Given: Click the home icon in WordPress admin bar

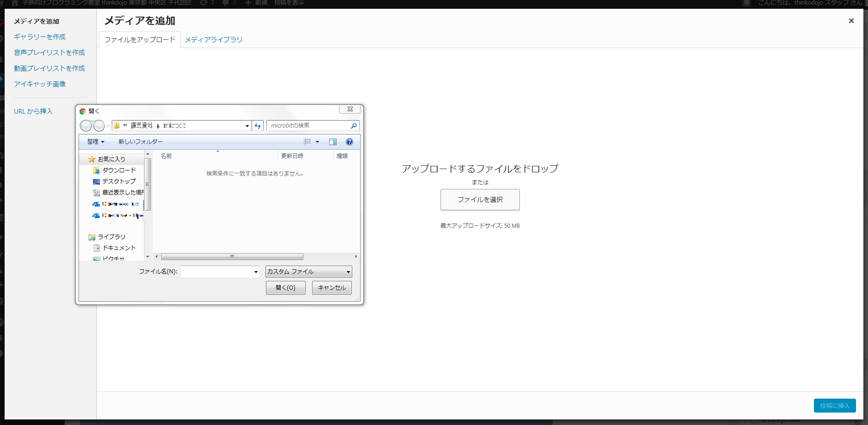Looking at the screenshot, I should pyautogui.click(x=14, y=3).
